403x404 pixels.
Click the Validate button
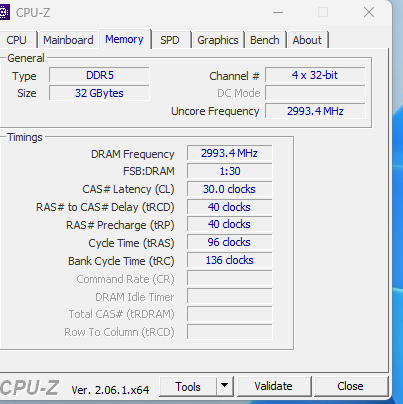coord(273,386)
